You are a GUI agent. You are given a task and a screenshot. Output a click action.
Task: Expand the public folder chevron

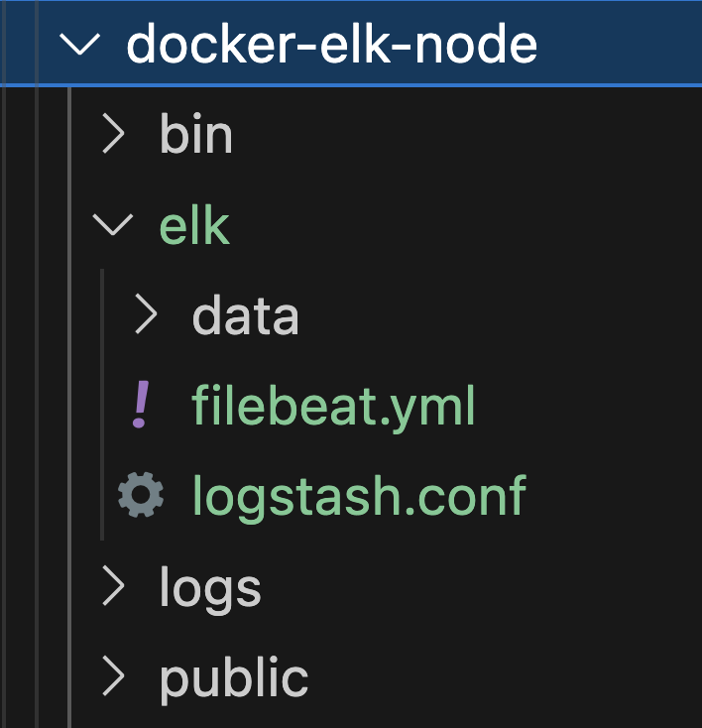click(115, 678)
